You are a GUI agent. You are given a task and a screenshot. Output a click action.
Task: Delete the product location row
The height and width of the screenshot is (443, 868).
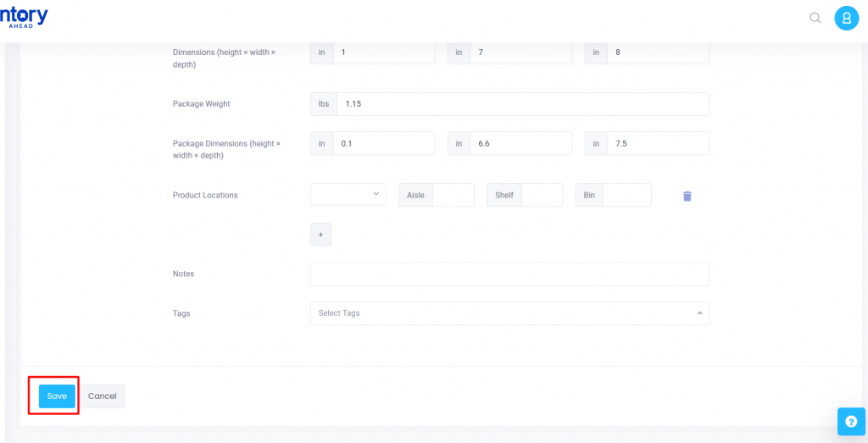coord(687,196)
